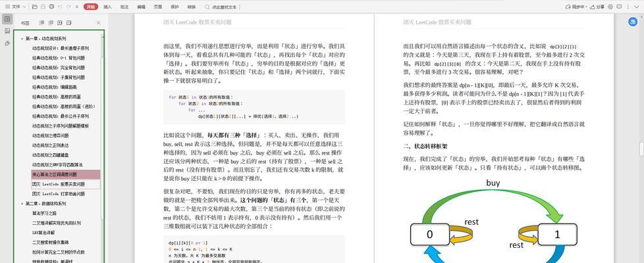Click the dropdown arrow next to 文件

coord(24,7)
